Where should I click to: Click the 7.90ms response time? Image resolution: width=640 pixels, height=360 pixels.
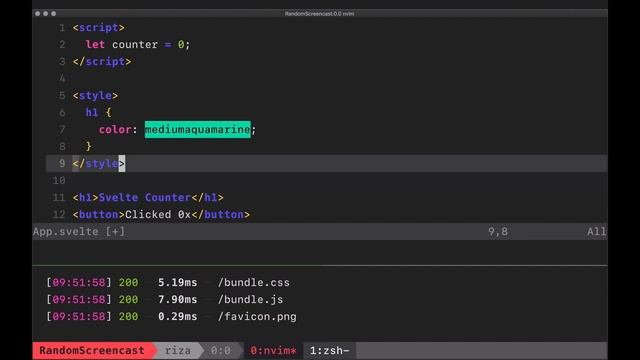tap(177, 300)
